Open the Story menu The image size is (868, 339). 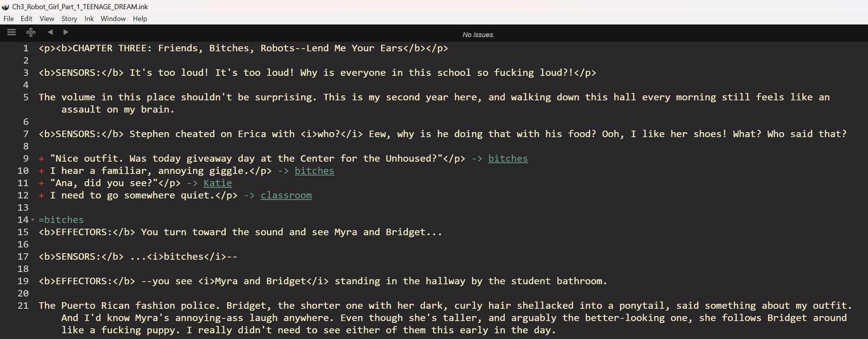(69, 19)
